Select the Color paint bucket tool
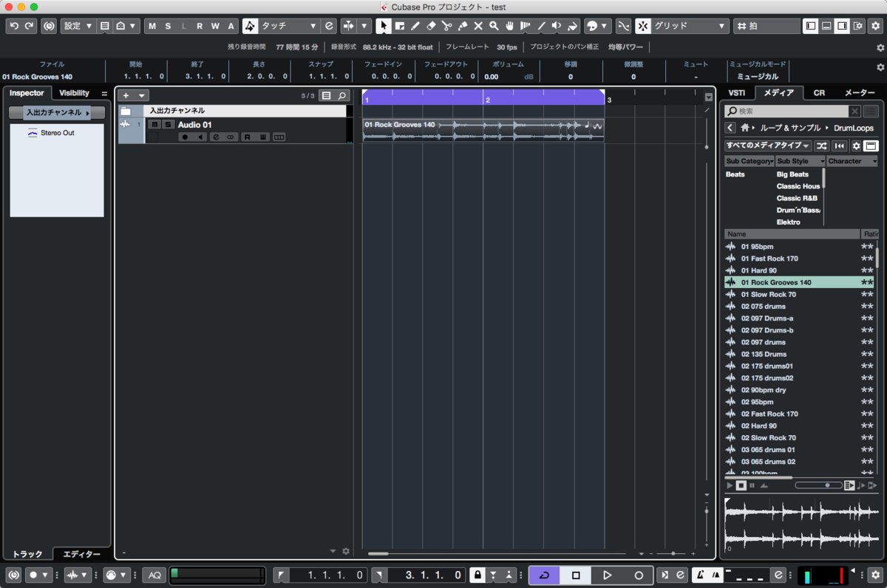Viewport: 887px width, 588px height. (573, 26)
